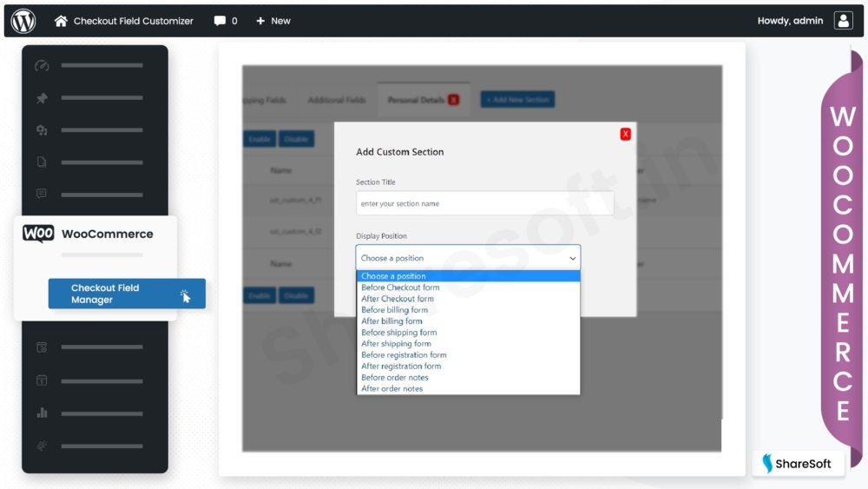
Task: Switch to the Additional Fields tab
Action: click(x=337, y=100)
